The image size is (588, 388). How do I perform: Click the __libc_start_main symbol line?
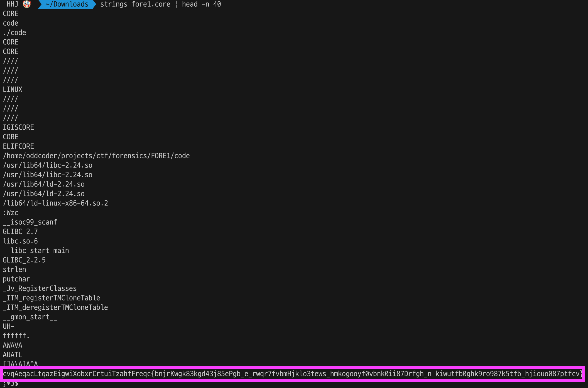[x=36, y=251]
